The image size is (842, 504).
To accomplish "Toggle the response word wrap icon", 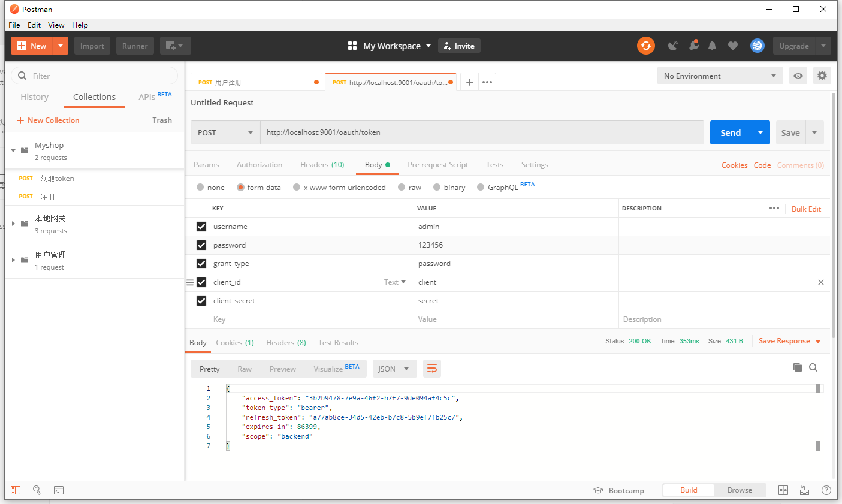I will coord(432,369).
